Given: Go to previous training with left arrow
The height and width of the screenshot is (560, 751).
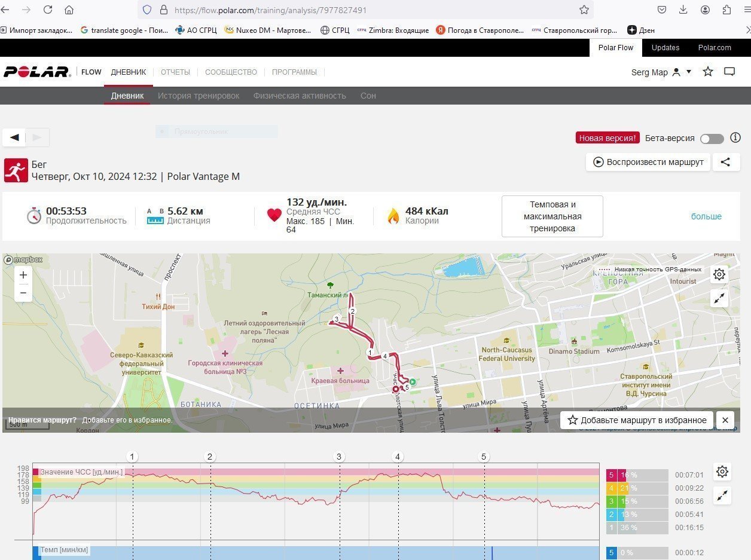Looking at the screenshot, I should 14,137.
